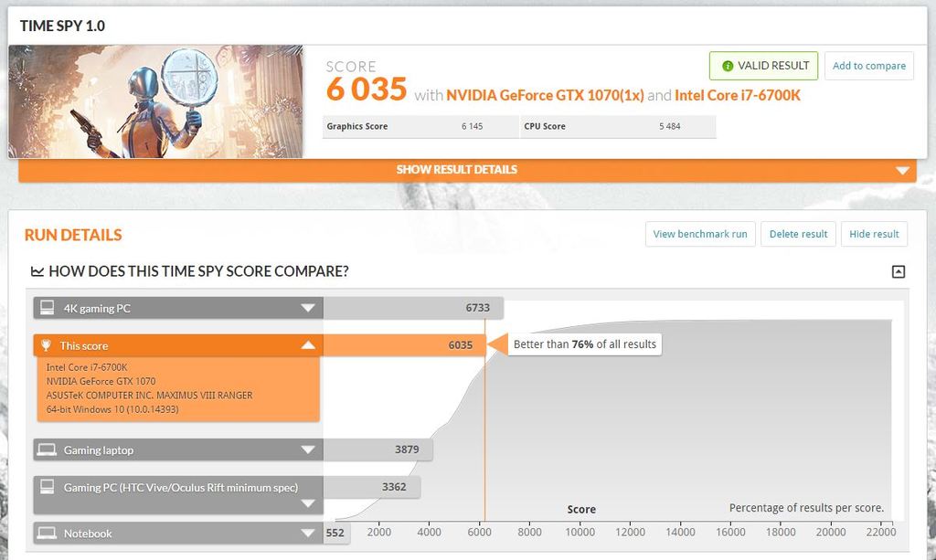
Task: Click the Better than 76% of all results label
Action: pyautogui.click(x=584, y=344)
